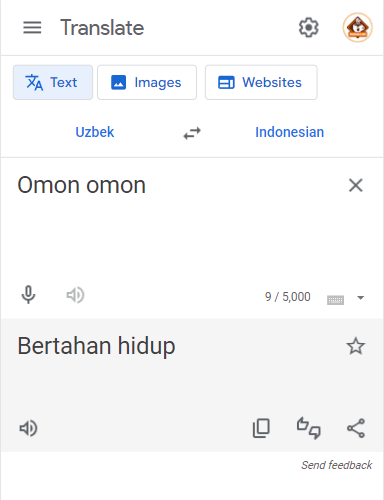Image resolution: width=384 pixels, height=500 pixels.
Task: Switch to the Images tab
Action: pyautogui.click(x=147, y=82)
